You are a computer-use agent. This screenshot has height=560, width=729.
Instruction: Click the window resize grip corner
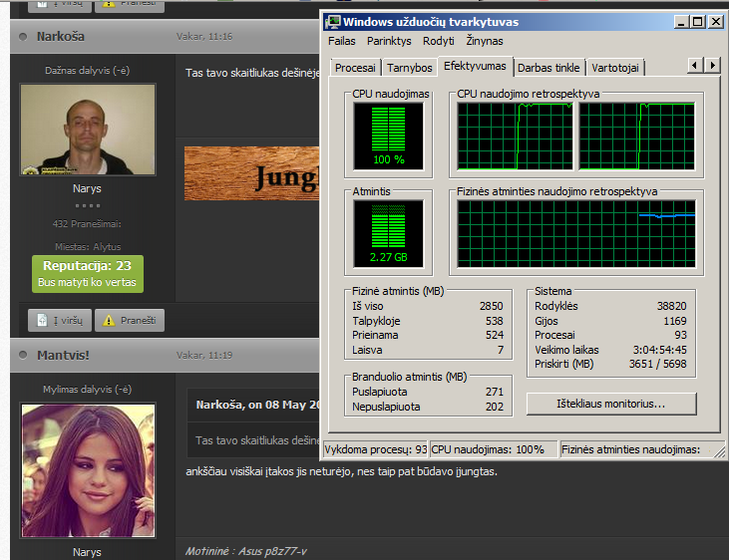(x=719, y=451)
